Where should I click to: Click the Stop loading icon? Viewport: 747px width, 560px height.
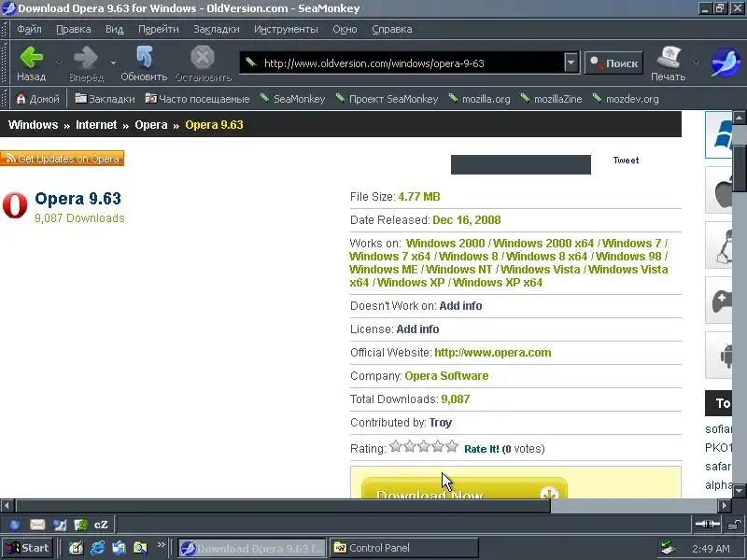(203, 63)
